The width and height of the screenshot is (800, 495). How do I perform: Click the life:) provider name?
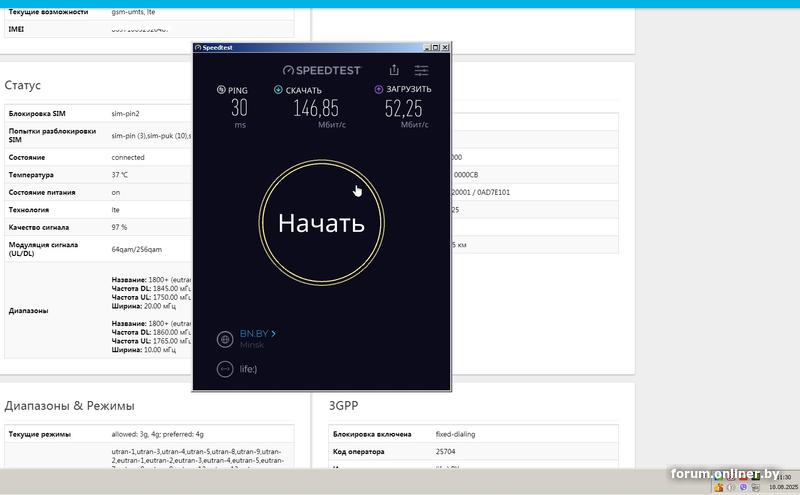pyautogui.click(x=248, y=369)
